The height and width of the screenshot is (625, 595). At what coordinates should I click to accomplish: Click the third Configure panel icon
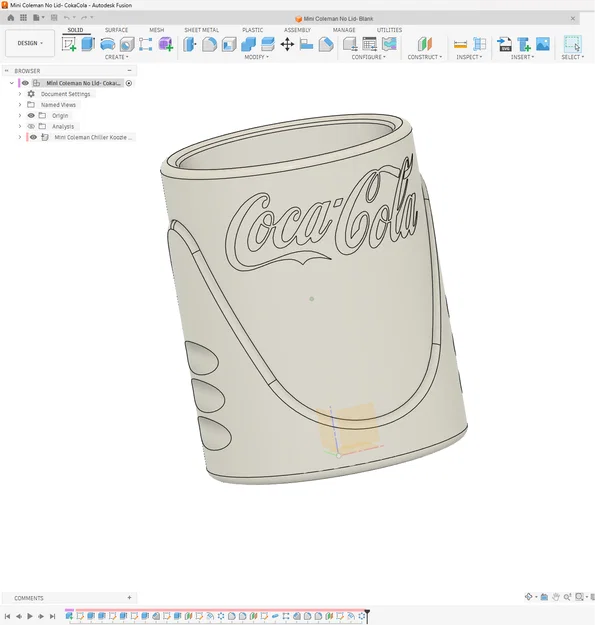[389, 44]
